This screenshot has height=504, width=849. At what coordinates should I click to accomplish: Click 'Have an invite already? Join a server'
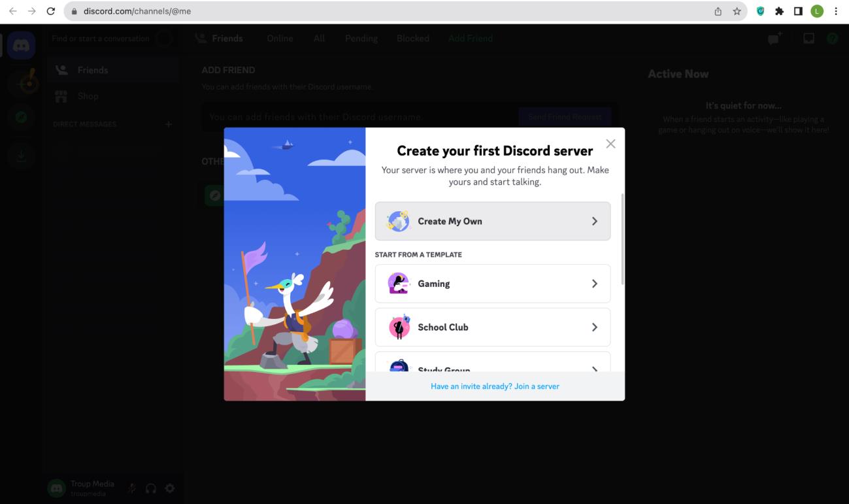(x=495, y=386)
